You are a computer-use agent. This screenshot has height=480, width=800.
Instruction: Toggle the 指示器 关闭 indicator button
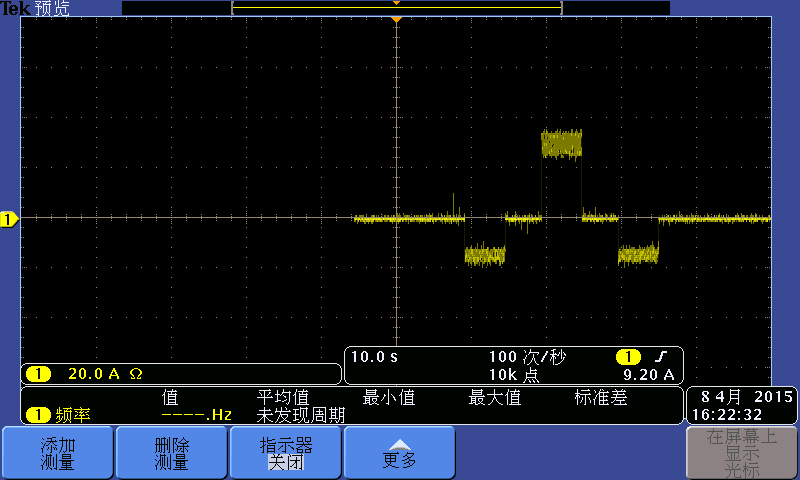(286, 453)
